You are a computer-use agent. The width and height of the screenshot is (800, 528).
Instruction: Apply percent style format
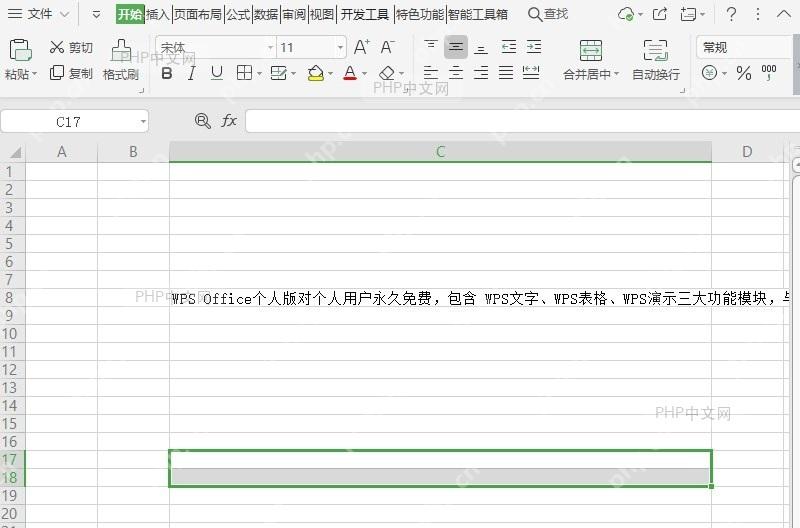pos(744,73)
